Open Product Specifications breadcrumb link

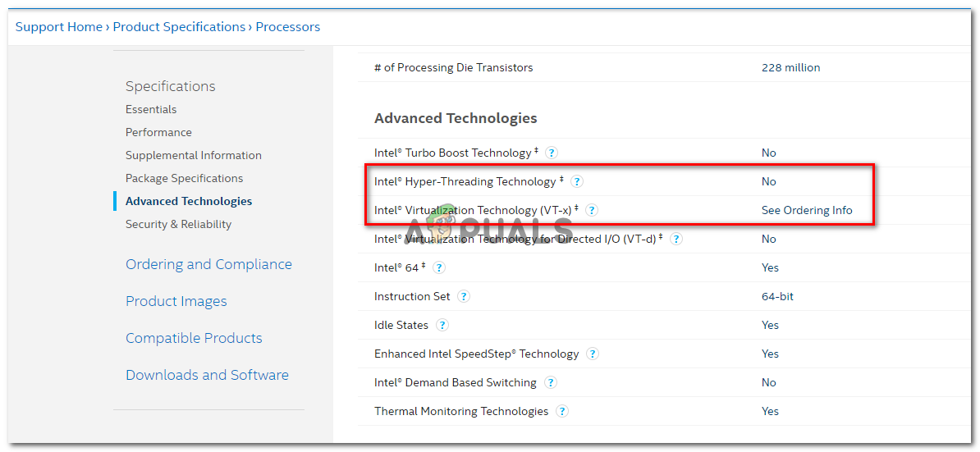click(x=179, y=27)
